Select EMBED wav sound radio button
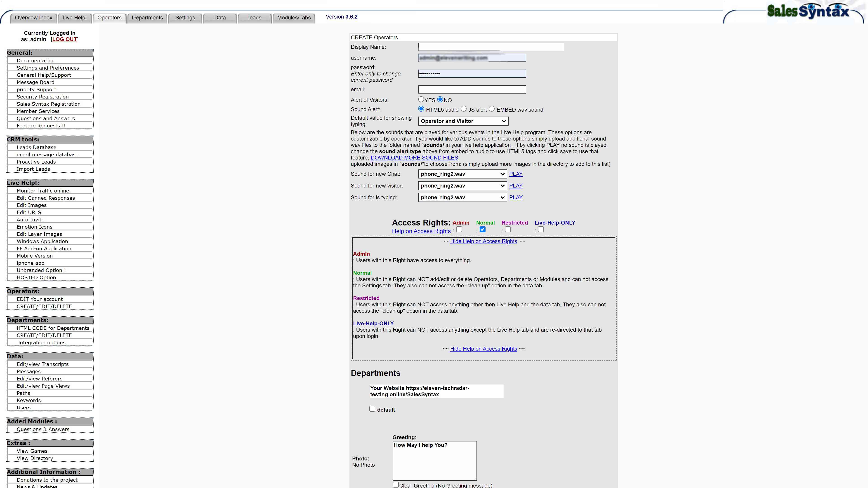The height and width of the screenshot is (488, 868). 492,109
